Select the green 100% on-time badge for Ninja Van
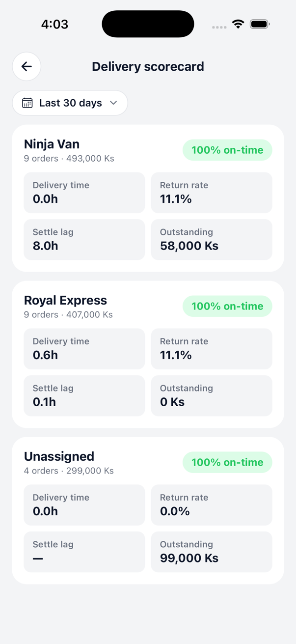This screenshot has width=296, height=644. coord(227,150)
